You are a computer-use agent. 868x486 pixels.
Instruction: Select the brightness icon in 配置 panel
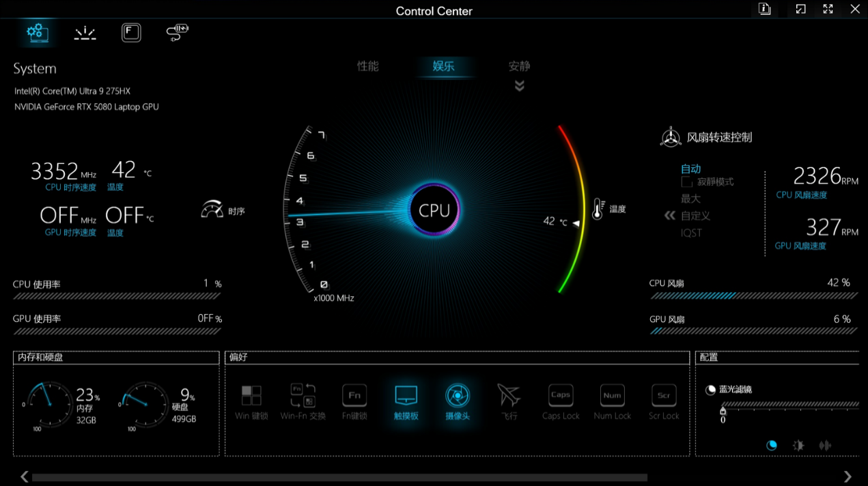coord(798,446)
